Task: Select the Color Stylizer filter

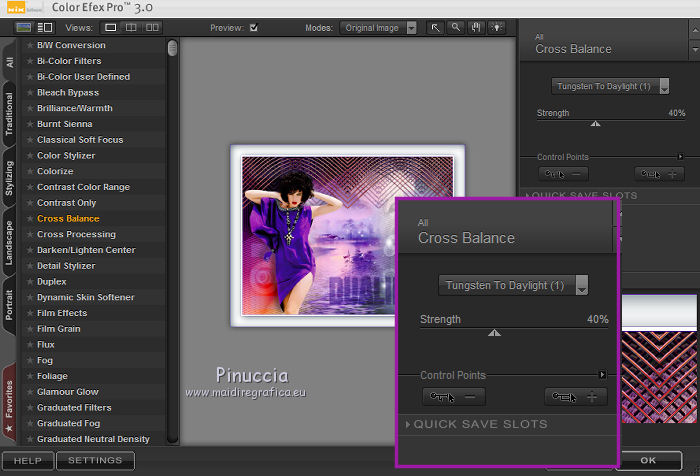Action: [x=66, y=155]
